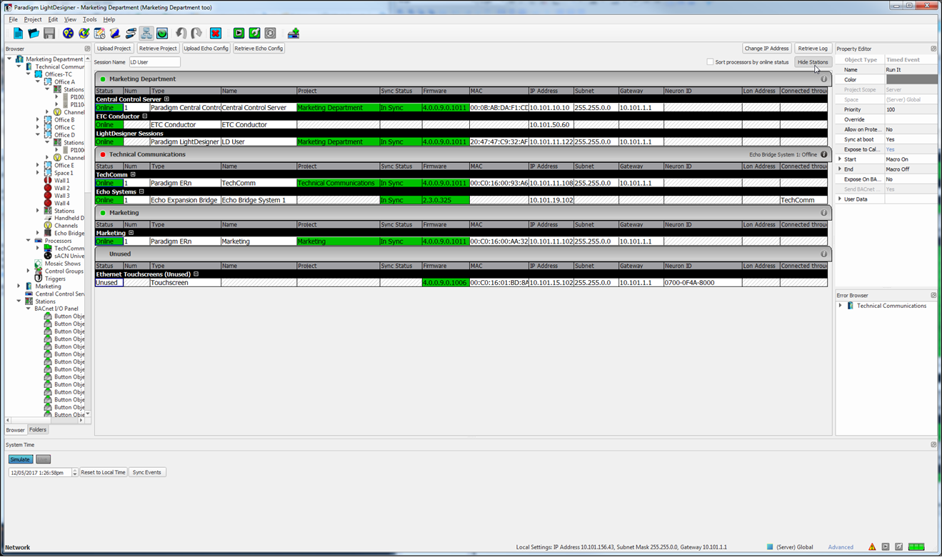Open the Tools menu
The image size is (942, 560).
point(89,19)
